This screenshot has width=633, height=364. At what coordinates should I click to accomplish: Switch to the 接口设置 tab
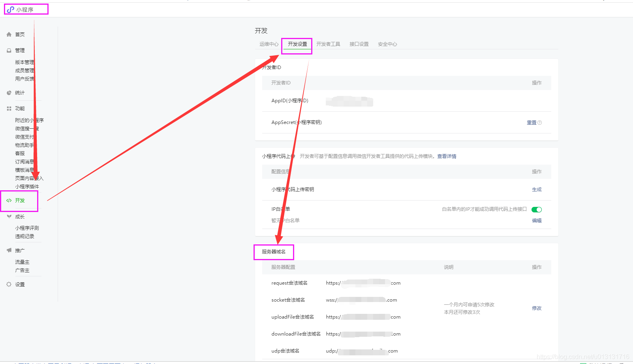359,44
